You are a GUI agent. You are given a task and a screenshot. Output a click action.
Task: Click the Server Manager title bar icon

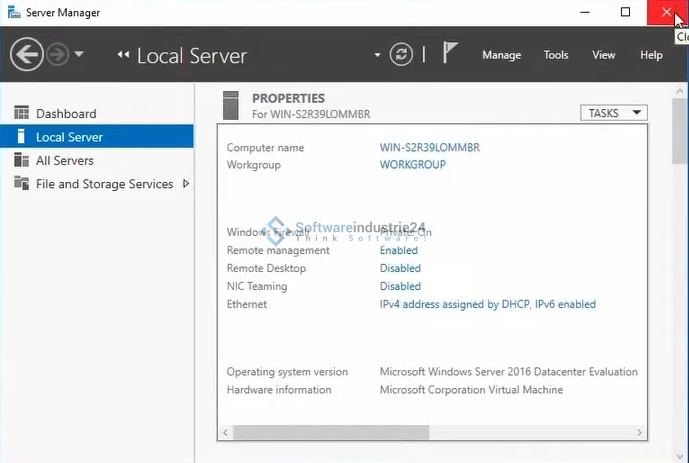[12, 12]
